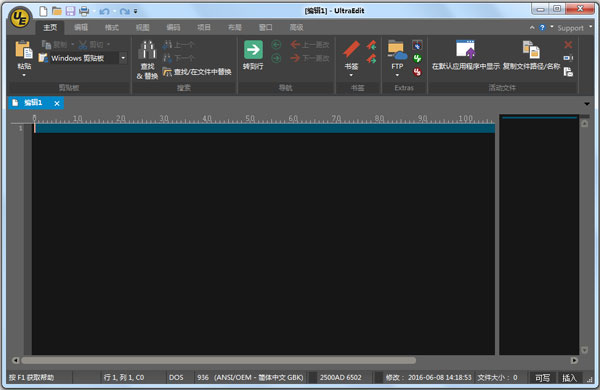Click the green UltraCompare icon in Extras
Screen dimensions: 600x390
pyautogui.click(x=417, y=58)
